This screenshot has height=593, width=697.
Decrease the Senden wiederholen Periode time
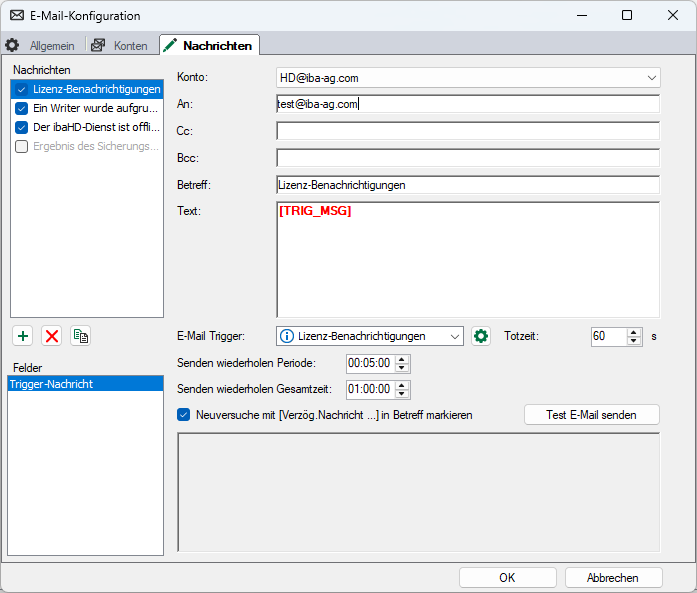[402, 367]
